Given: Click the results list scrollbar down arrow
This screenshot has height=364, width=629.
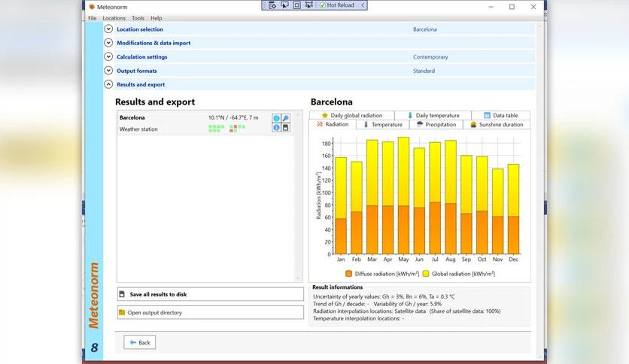Looking at the screenshot, I should [298, 278].
